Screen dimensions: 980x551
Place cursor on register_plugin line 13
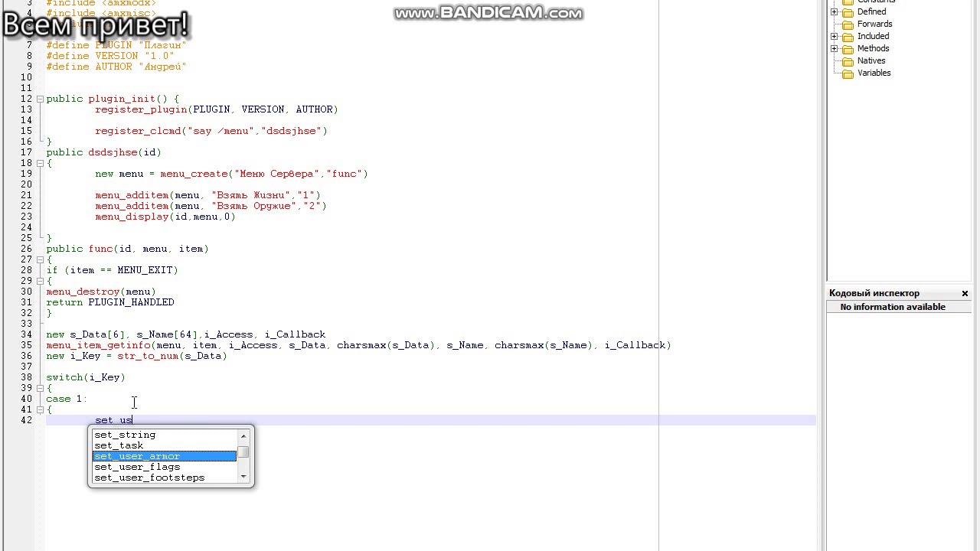pyautogui.click(x=217, y=109)
